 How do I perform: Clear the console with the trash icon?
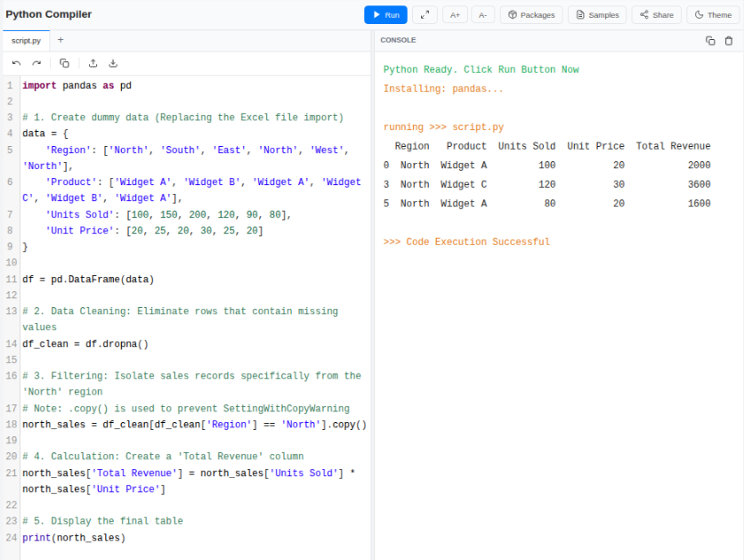728,40
